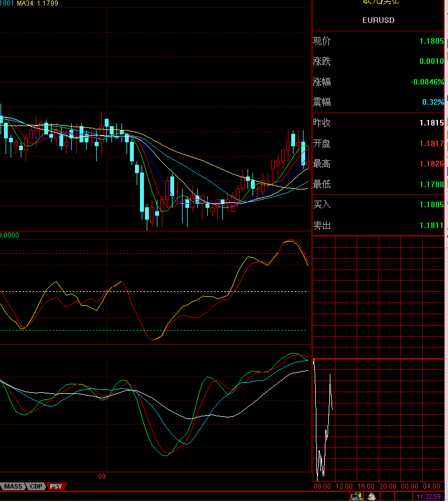This screenshot has width=448, height=502.
Task: Click the 涨幅 value -0.0846%
Action: point(427,82)
